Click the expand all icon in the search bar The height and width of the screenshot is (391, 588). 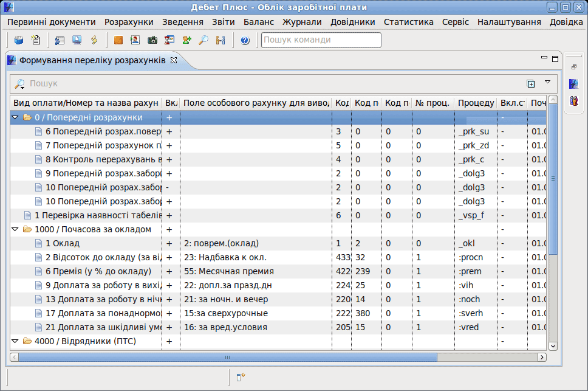click(531, 84)
